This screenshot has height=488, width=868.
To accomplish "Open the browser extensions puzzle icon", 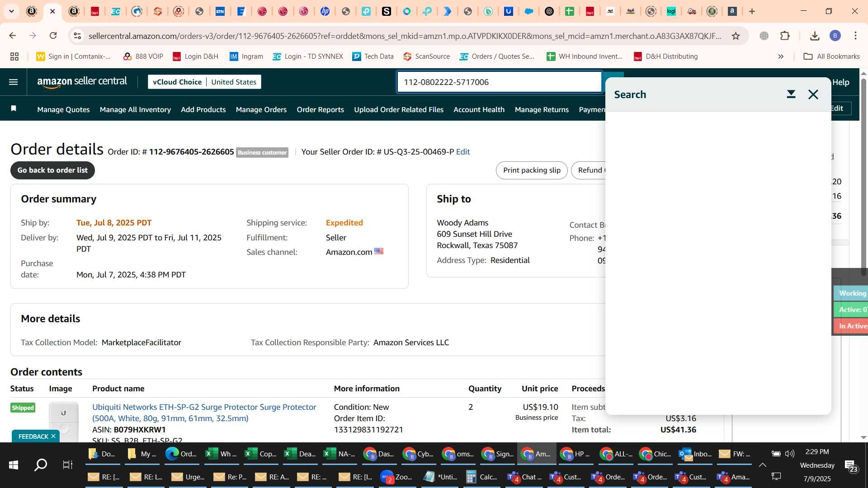I will click(785, 36).
